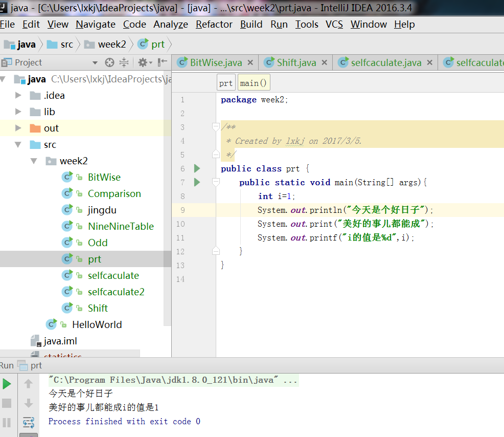Click the collapse-all icon in Project panel
The width and height of the screenshot is (504, 437).
pos(124,62)
